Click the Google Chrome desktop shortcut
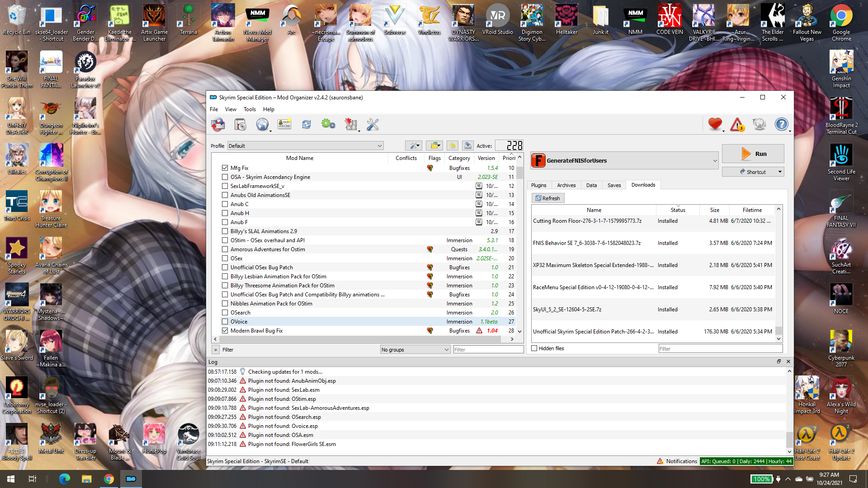The image size is (868, 488). click(x=841, y=23)
